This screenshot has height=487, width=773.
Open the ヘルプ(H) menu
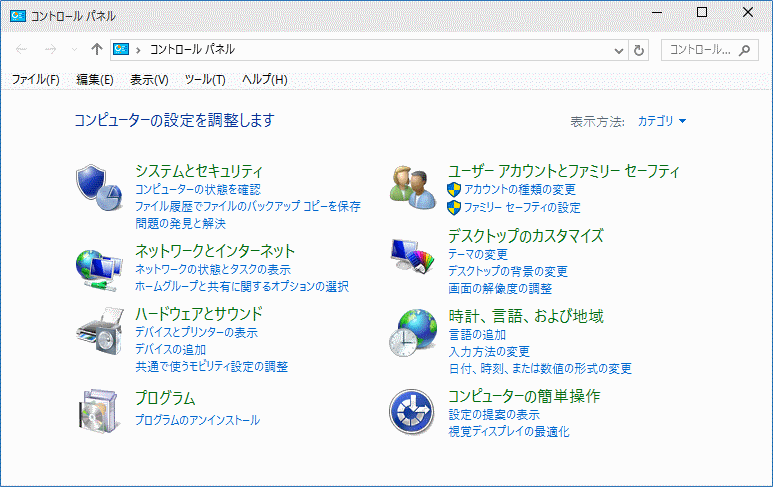coord(265,79)
